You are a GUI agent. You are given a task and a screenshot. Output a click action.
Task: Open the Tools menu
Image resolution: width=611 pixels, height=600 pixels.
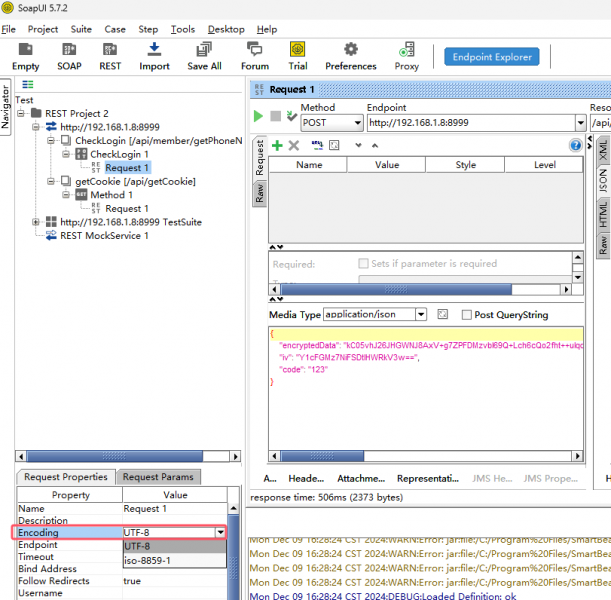[183, 29]
